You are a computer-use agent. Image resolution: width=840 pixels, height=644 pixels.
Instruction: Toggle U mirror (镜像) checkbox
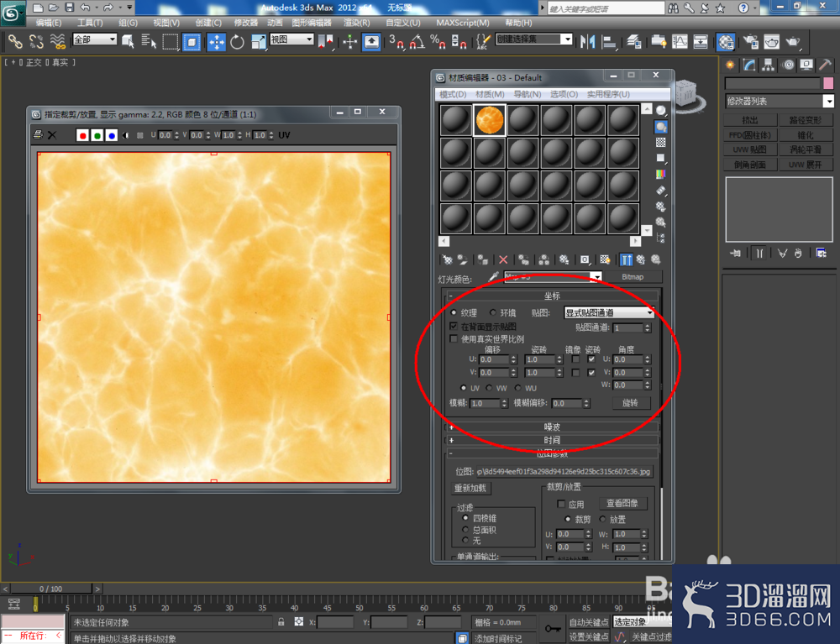click(575, 359)
